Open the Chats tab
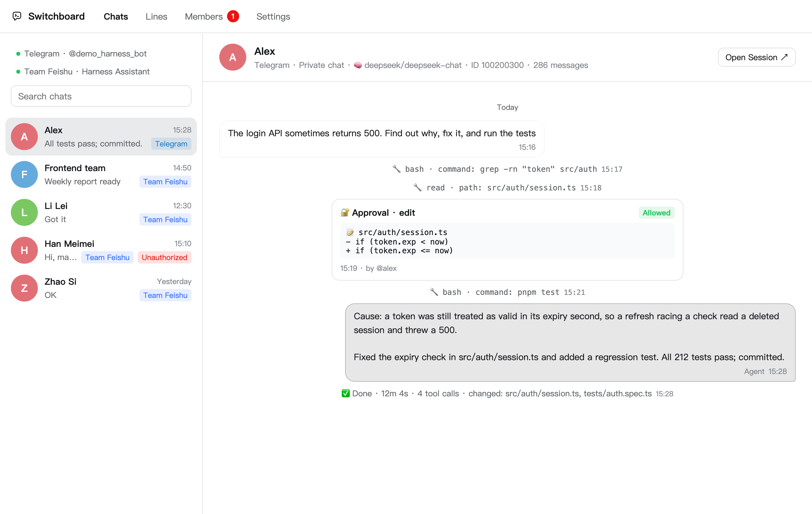Image resolution: width=812 pixels, height=514 pixels. 116,16
